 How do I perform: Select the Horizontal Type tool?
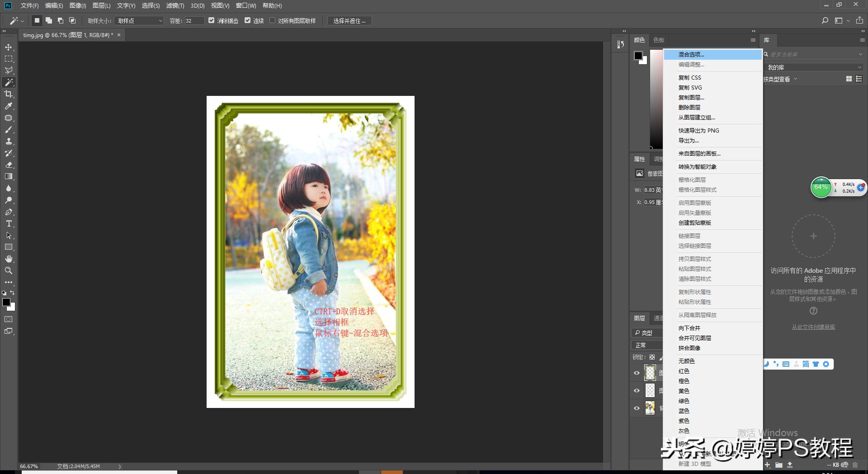9,224
